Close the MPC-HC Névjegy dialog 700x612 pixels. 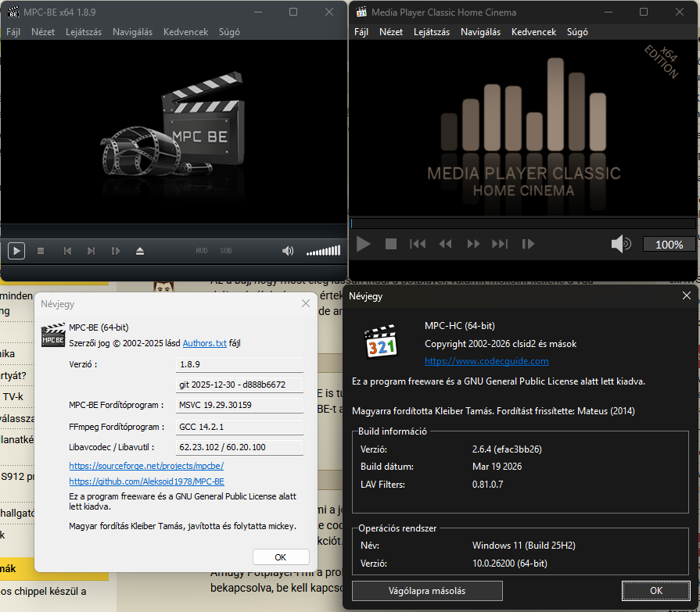click(x=687, y=295)
